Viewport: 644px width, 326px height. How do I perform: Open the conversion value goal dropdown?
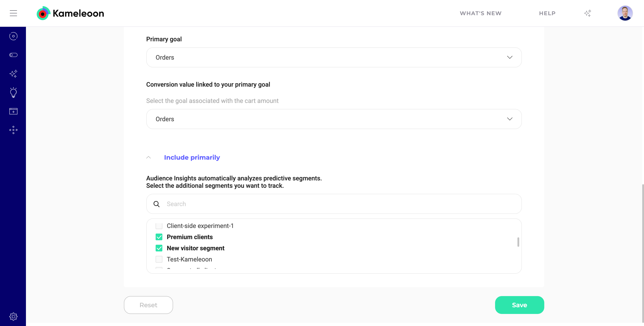pos(334,119)
